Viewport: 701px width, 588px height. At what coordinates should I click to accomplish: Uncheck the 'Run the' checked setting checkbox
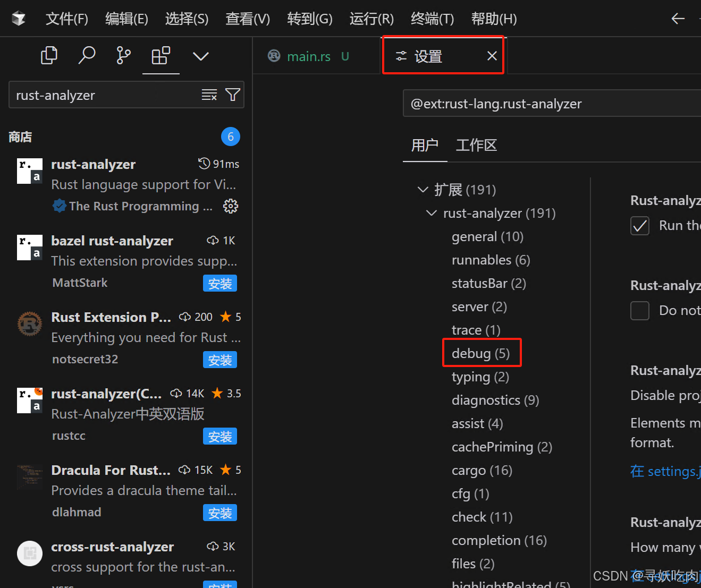point(640,226)
